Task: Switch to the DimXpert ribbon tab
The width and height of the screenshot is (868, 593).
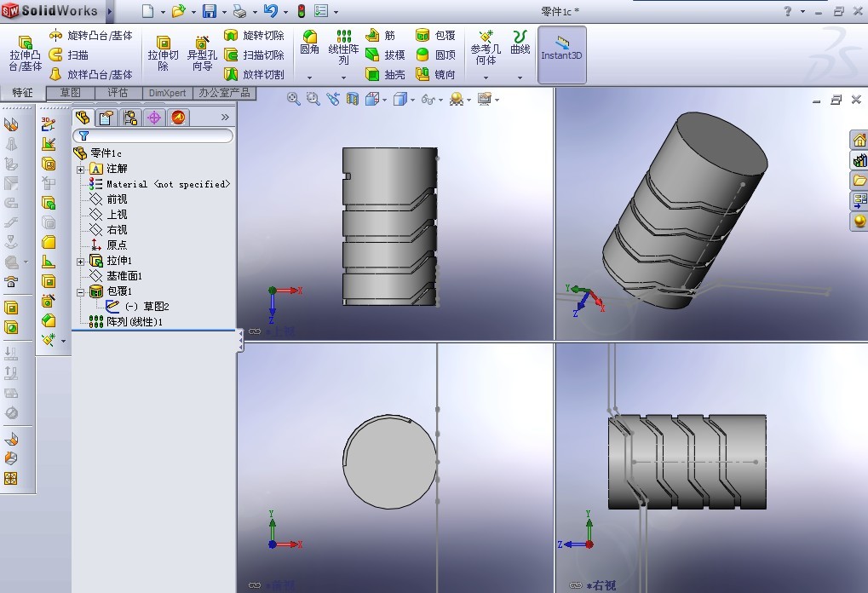Action: pos(167,93)
